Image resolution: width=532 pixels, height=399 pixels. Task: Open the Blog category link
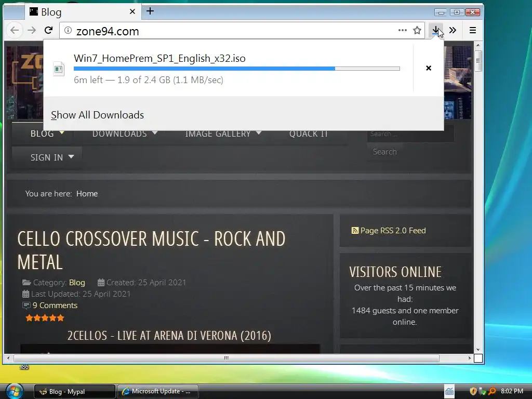coord(77,283)
